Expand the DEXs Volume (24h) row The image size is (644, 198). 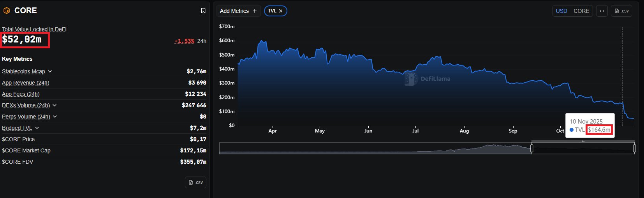(x=55, y=105)
